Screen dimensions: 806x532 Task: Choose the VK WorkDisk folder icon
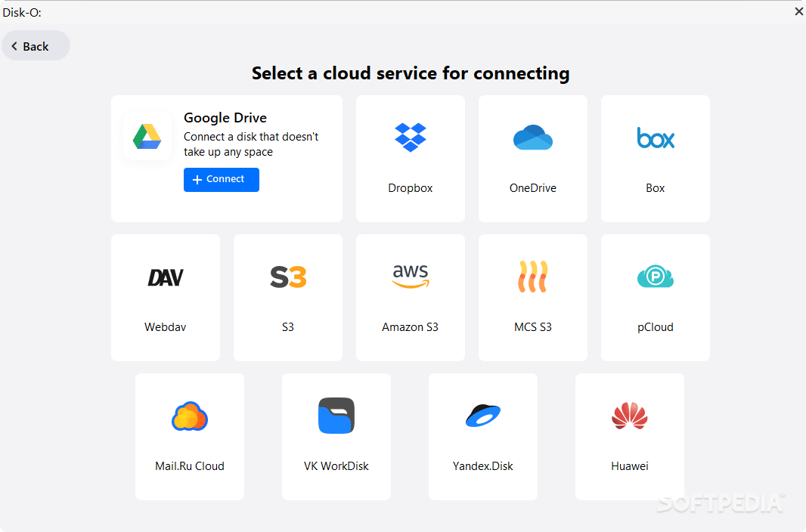[x=336, y=416]
